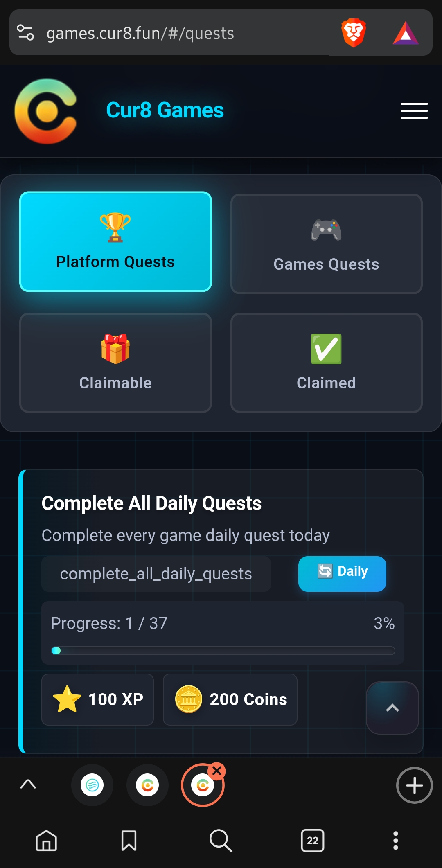
Task: Tap the Cur8 Games logo icon
Action: pos(46,111)
